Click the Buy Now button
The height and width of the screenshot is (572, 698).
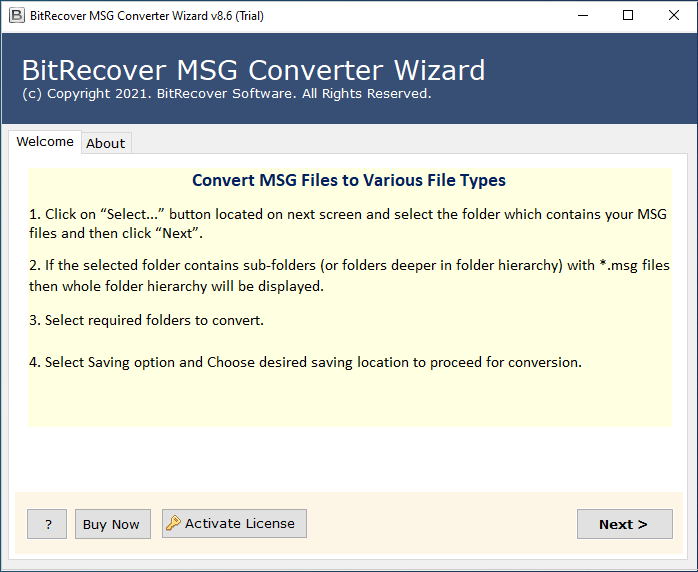point(111,524)
